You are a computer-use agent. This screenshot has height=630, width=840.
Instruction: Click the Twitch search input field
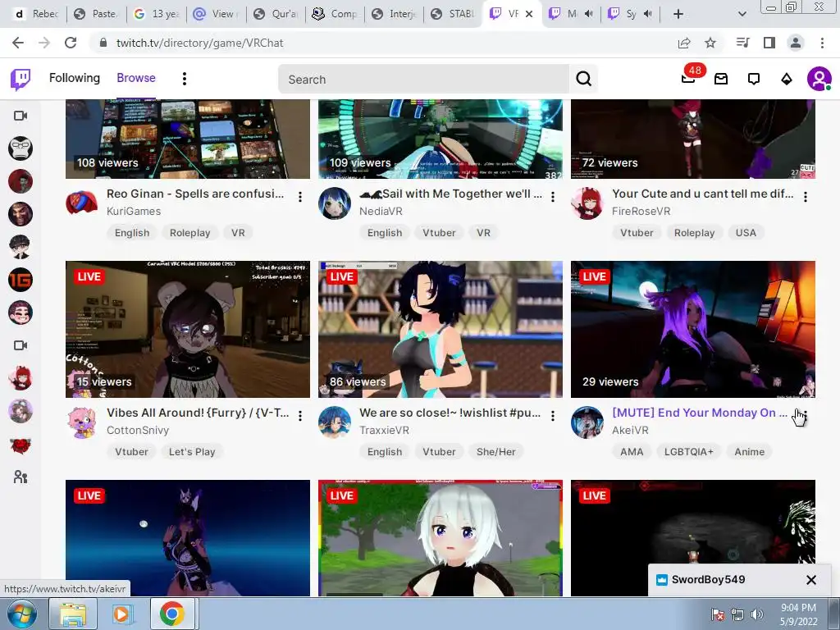click(x=423, y=80)
